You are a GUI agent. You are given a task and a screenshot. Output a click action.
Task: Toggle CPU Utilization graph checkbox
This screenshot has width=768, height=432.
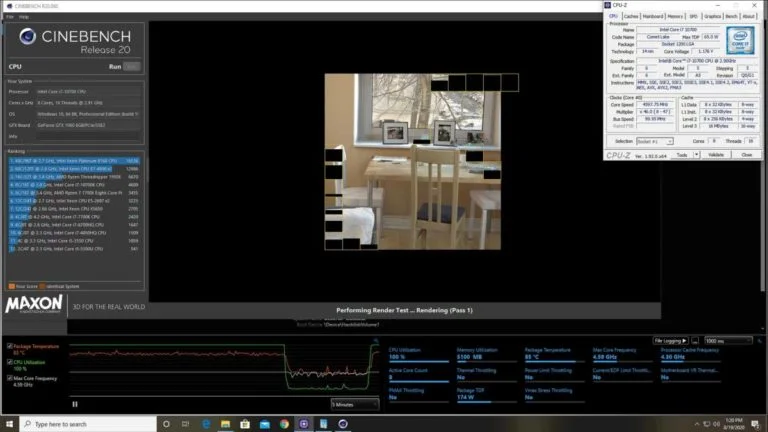tap(10, 362)
